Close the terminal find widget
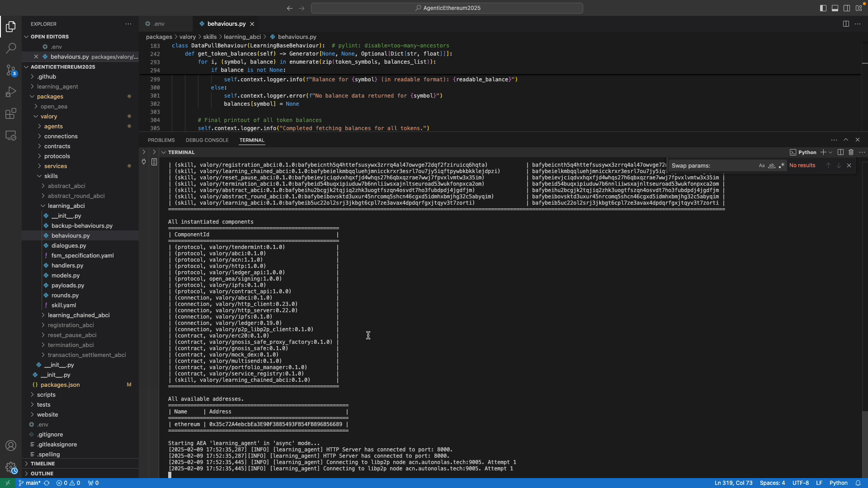The height and width of the screenshot is (488, 868). (x=849, y=165)
